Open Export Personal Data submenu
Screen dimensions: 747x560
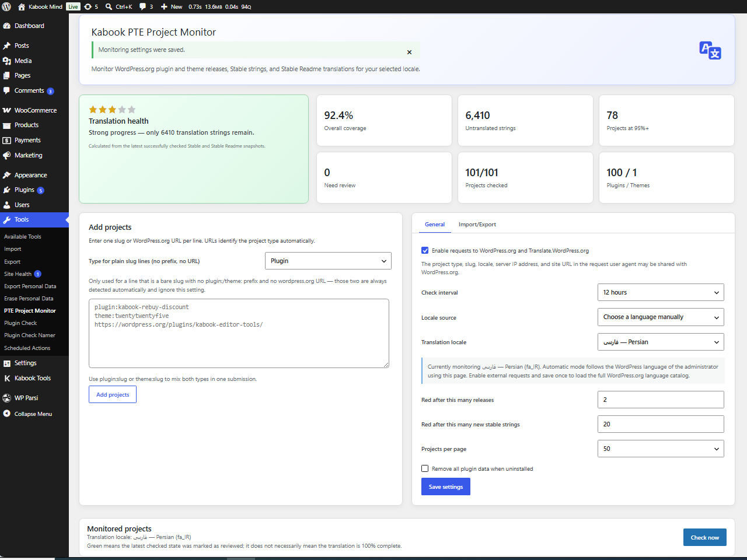click(30, 286)
